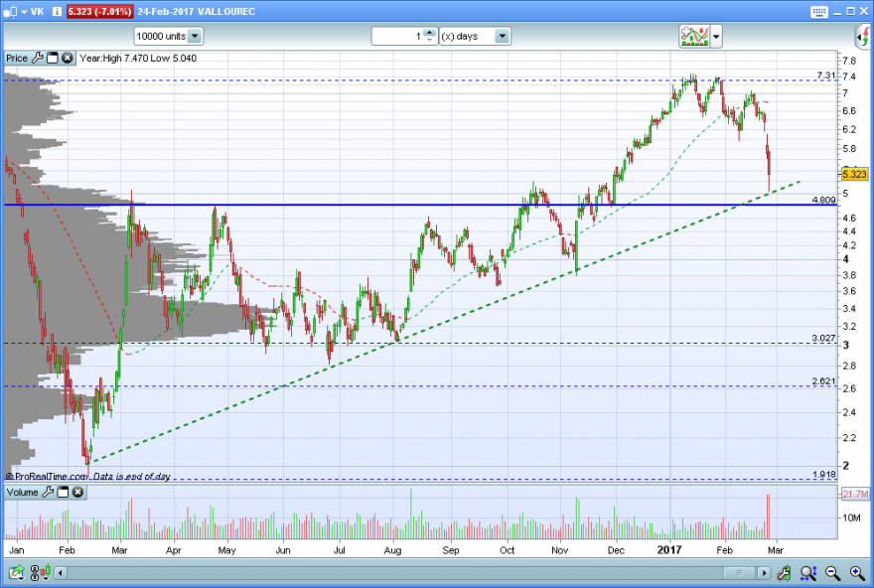The image size is (874, 588).
Task: Click the link candlestick icon at bottom left
Action: pos(40,572)
